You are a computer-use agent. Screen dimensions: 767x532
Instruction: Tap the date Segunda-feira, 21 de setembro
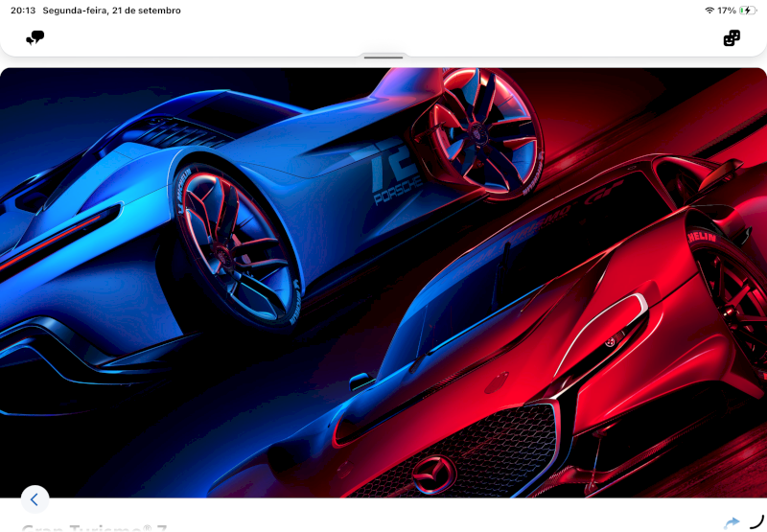point(111,11)
